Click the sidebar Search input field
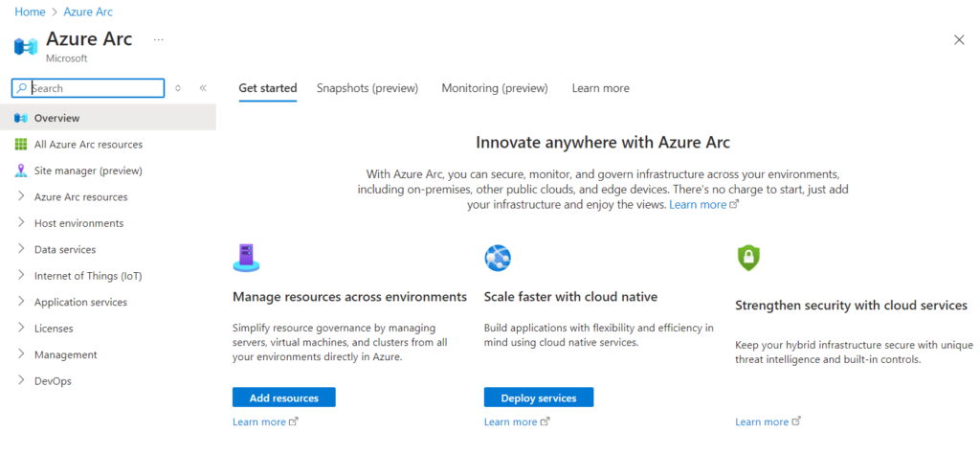The height and width of the screenshot is (455, 980). coord(88,88)
